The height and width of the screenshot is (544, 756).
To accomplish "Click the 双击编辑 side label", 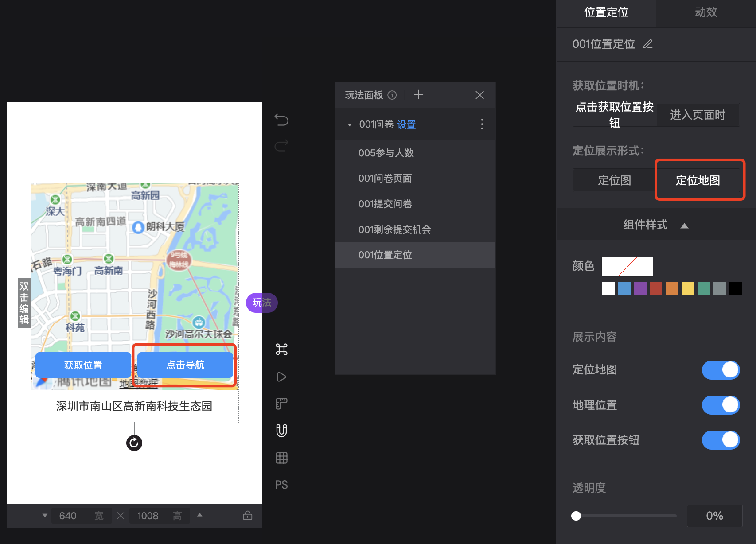I will [24, 303].
